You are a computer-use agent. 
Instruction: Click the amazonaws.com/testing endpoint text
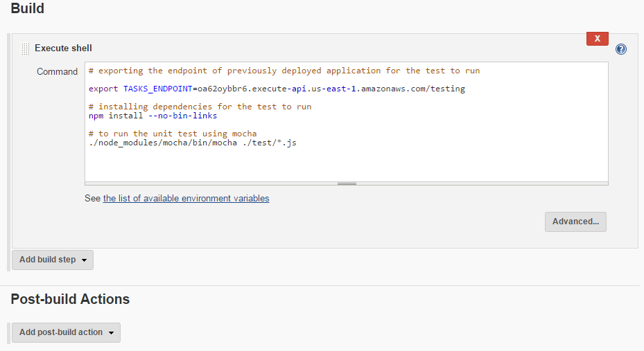[416, 89]
